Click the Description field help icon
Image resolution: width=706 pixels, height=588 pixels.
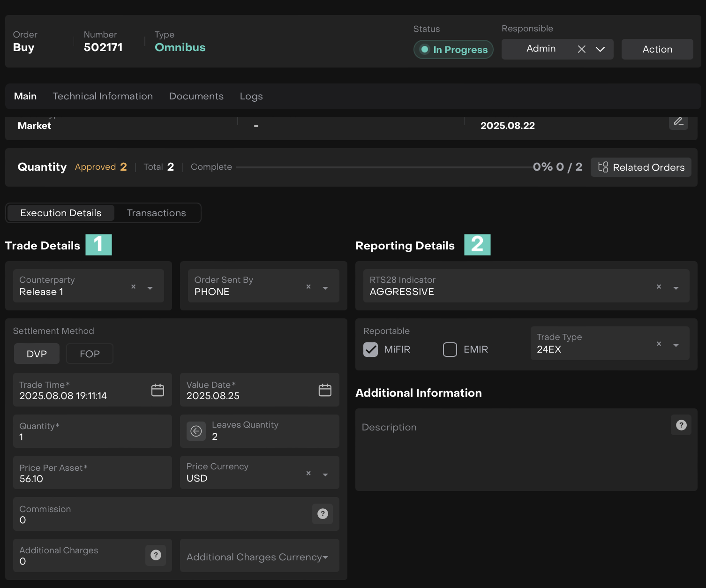click(681, 425)
